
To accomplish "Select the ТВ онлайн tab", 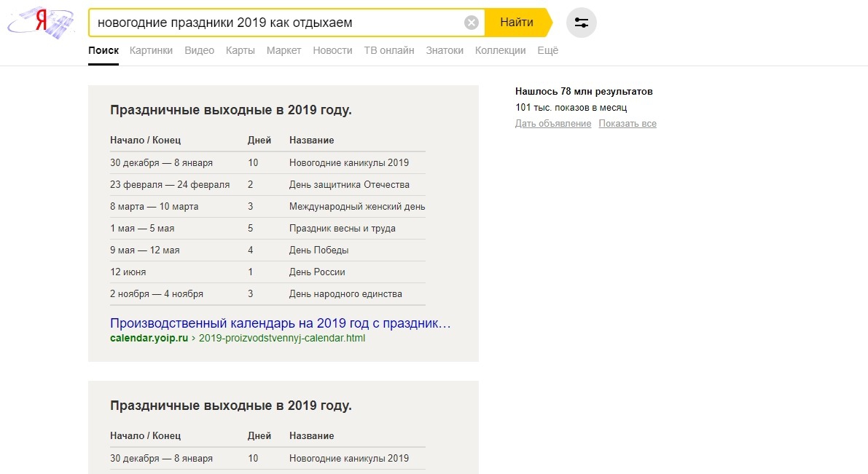I will click(388, 50).
